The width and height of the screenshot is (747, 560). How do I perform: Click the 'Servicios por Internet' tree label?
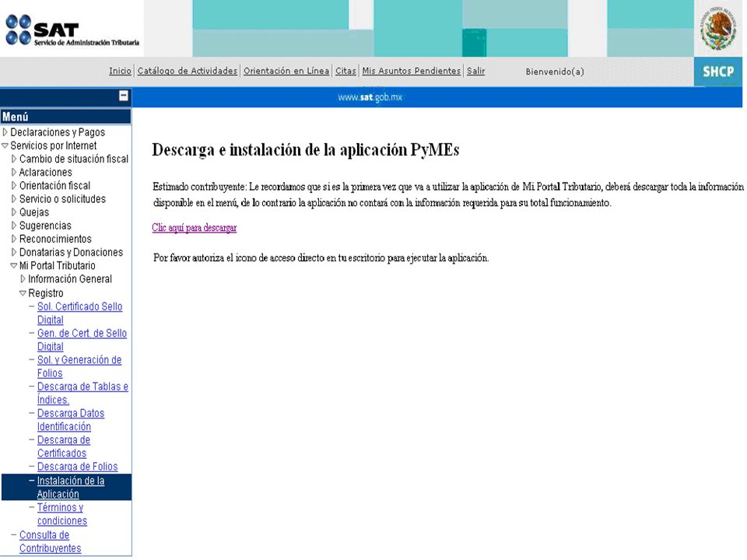pyautogui.click(x=54, y=145)
